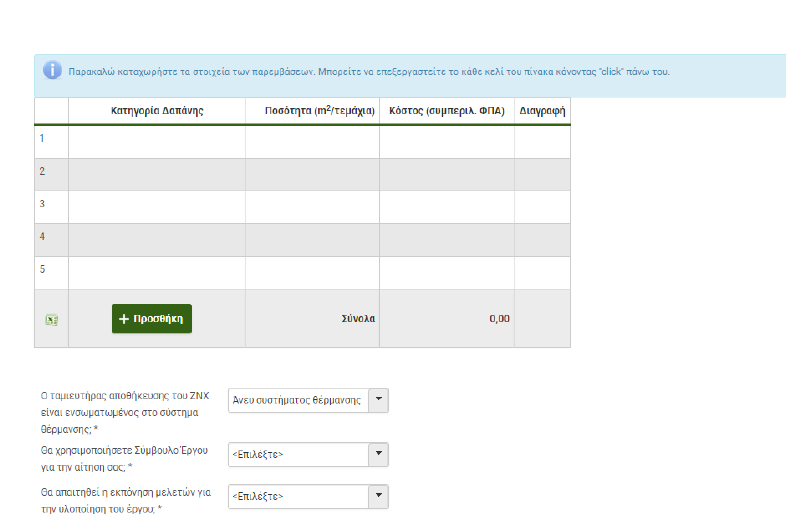
Task: Click row 4 Διαγραφή cell
Action: tap(542, 240)
